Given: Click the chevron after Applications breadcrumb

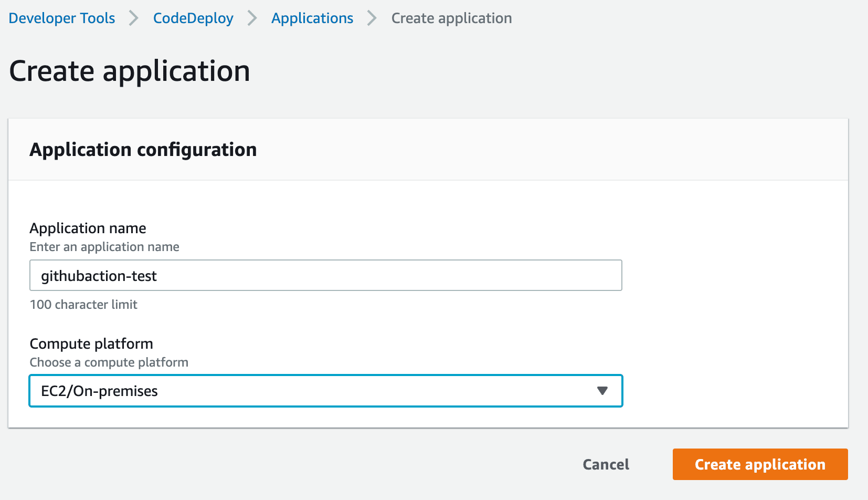Looking at the screenshot, I should (x=372, y=18).
